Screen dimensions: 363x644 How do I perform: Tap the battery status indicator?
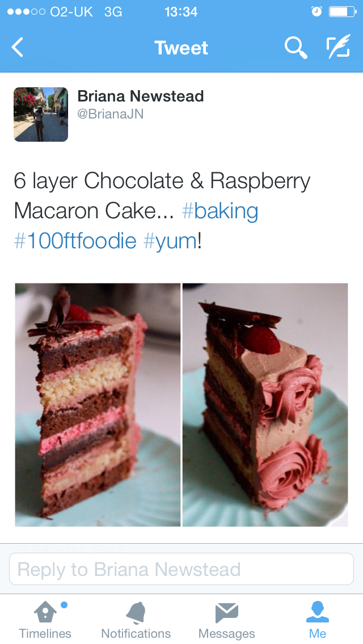coord(343,11)
